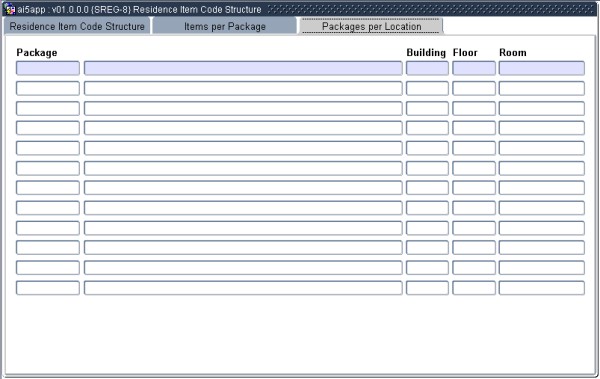Focus the first row Building field
The width and height of the screenshot is (600, 379).
[427, 68]
